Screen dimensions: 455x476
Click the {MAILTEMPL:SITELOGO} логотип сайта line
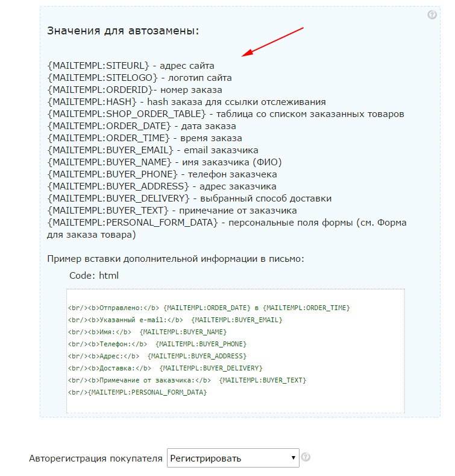tap(140, 78)
